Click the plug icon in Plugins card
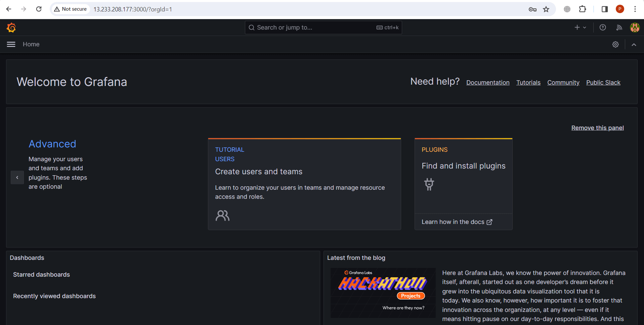Viewport: 644px width, 325px height. [x=429, y=184]
